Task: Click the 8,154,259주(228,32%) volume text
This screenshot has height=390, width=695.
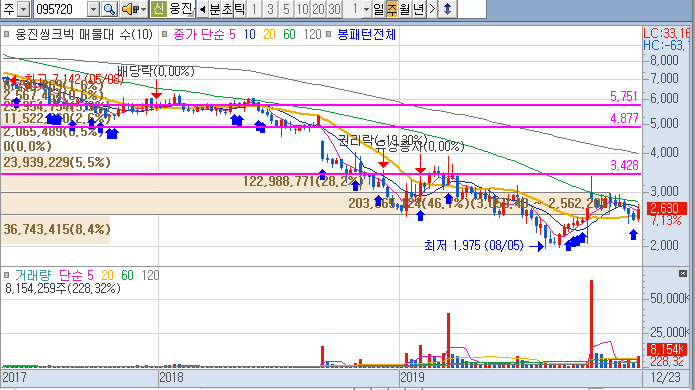Action: [x=63, y=289]
